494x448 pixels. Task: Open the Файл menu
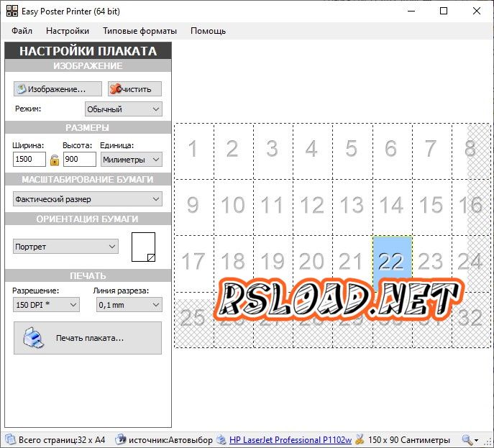pos(22,31)
